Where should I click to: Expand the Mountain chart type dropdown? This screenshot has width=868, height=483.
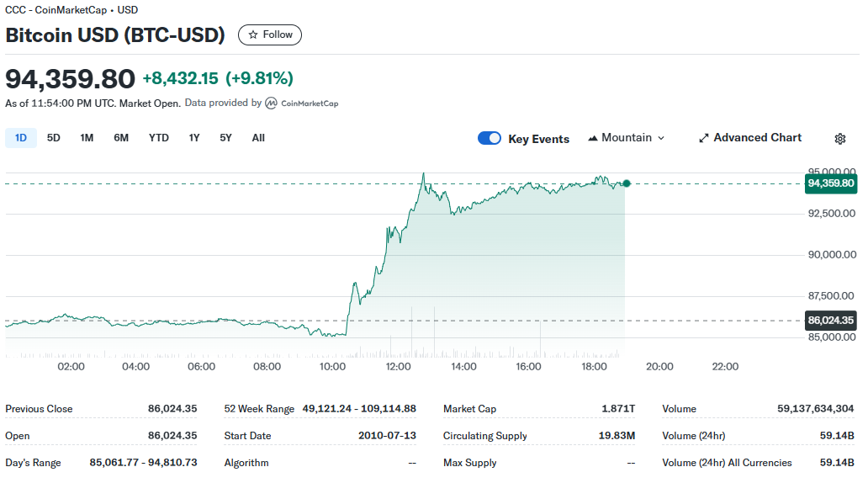(x=626, y=138)
